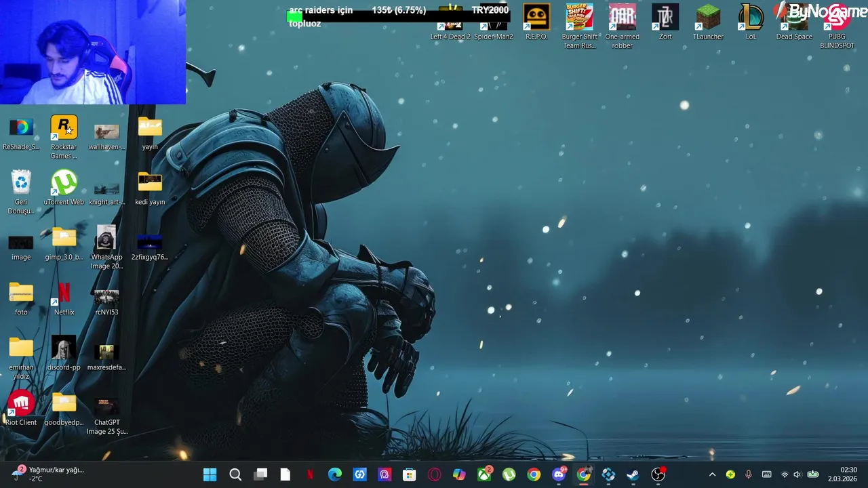Select the wallhaven image file on the desktop
The width and height of the screenshot is (868, 488).
(x=106, y=135)
